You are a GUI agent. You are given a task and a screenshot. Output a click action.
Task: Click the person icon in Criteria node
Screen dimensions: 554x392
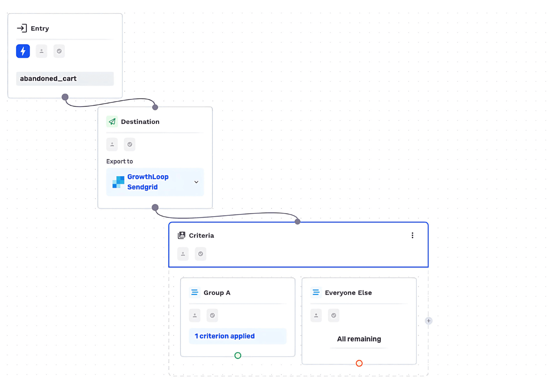tap(183, 254)
